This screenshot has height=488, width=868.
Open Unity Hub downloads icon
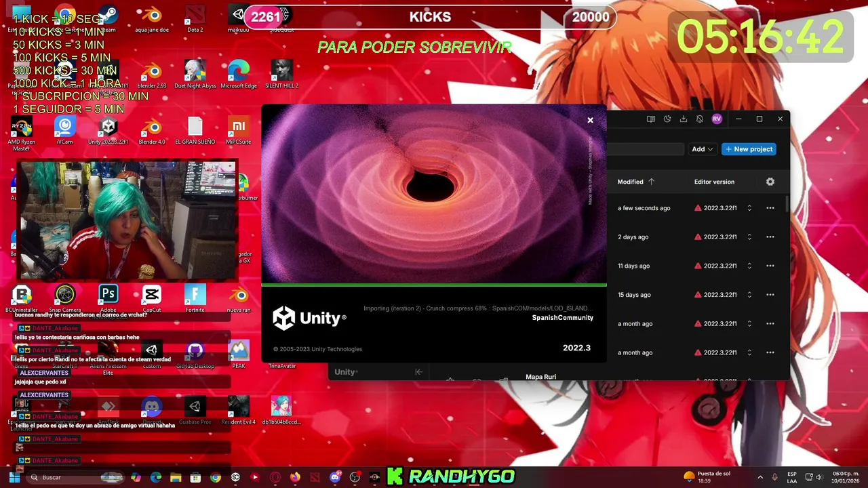pos(684,119)
